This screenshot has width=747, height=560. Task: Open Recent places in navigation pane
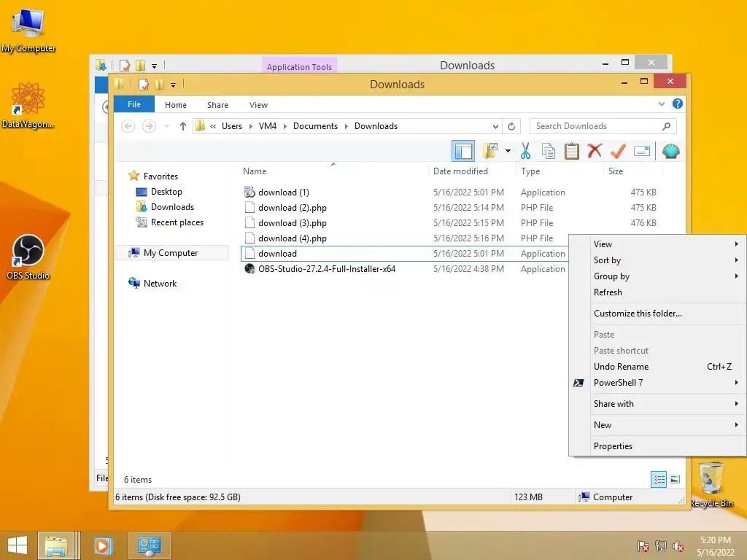pos(177,222)
